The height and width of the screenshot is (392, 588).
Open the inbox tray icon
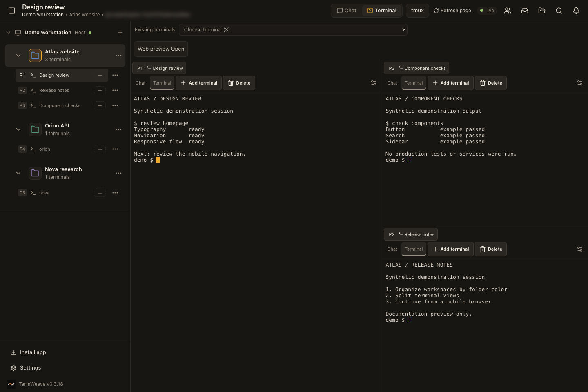click(x=525, y=11)
